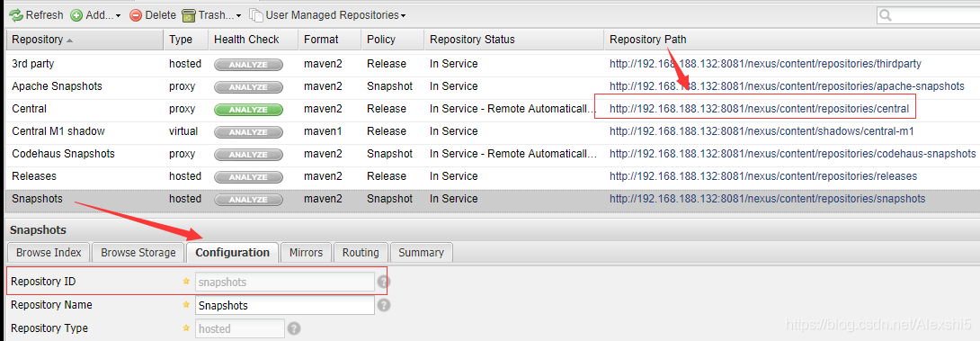Open the Add... dropdown
The height and width of the screenshot is (341, 980).
(95, 15)
